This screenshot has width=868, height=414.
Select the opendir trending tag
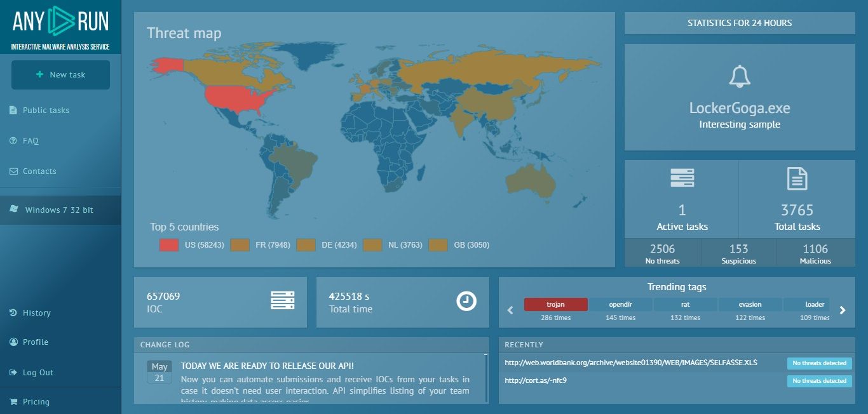[x=620, y=305]
